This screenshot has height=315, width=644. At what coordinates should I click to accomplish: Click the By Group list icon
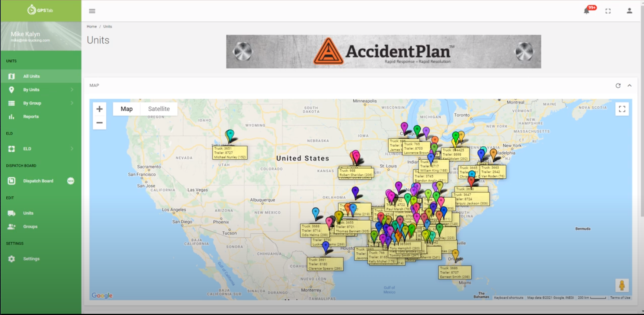pos(12,103)
